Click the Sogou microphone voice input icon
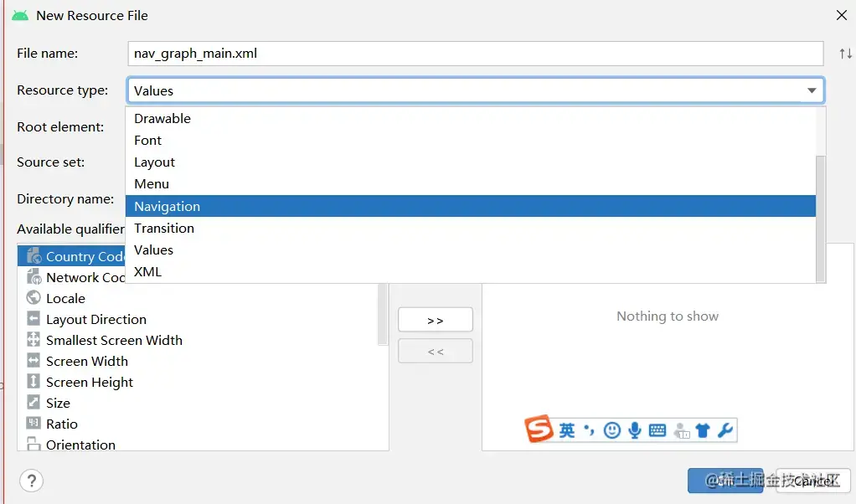The height and width of the screenshot is (504, 856). tap(634, 430)
